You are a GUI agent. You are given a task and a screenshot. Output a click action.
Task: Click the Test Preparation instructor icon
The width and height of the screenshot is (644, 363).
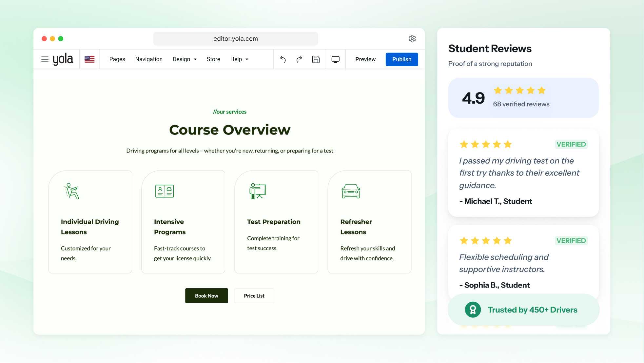258,191
